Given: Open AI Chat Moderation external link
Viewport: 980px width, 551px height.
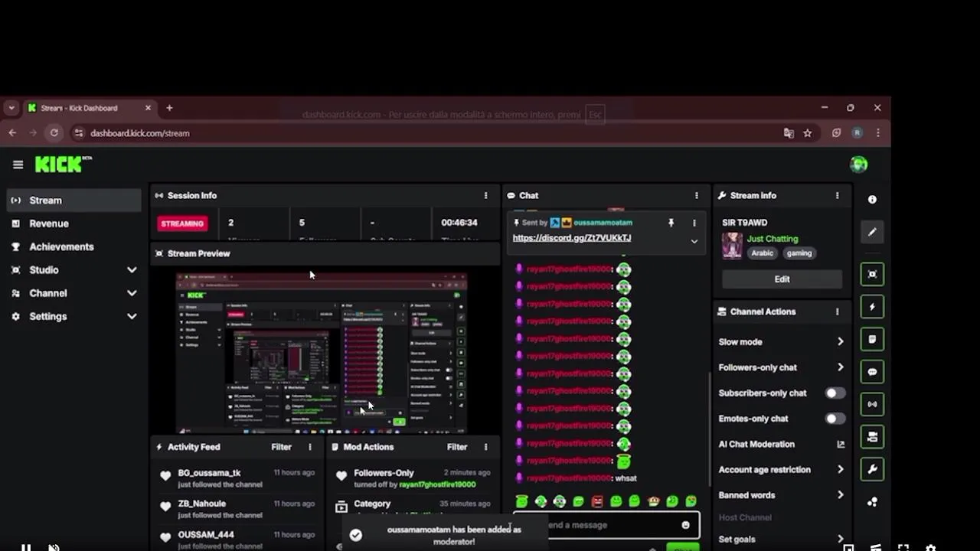Looking at the screenshot, I should point(841,445).
